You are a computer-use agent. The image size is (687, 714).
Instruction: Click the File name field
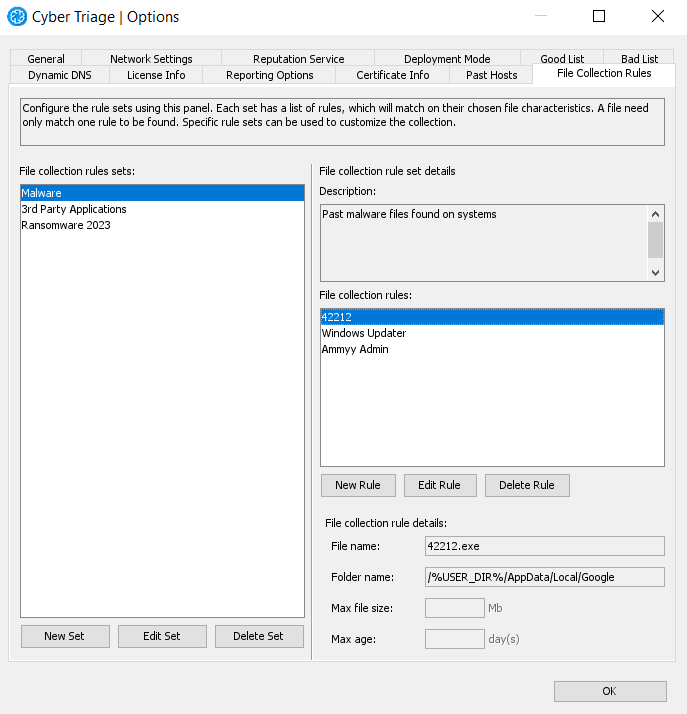[x=545, y=546]
